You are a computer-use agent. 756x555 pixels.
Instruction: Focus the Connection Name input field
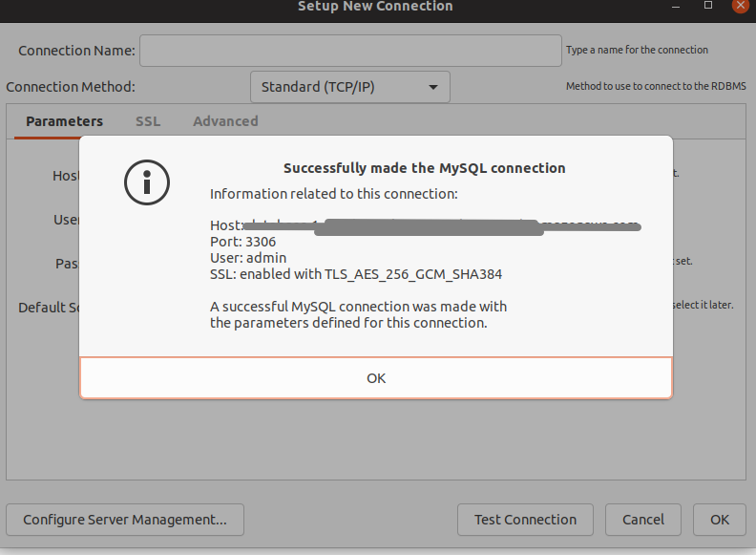(350, 51)
